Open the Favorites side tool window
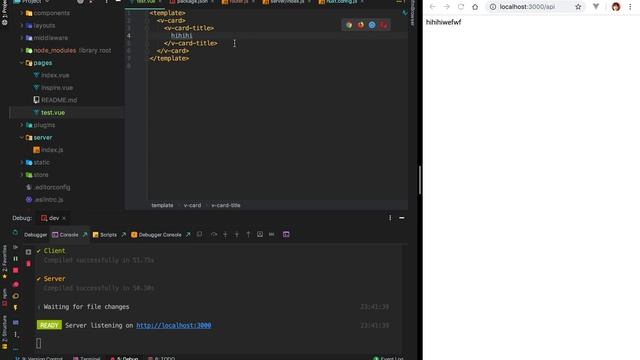640x360 pixels. (x=4, y=262)
